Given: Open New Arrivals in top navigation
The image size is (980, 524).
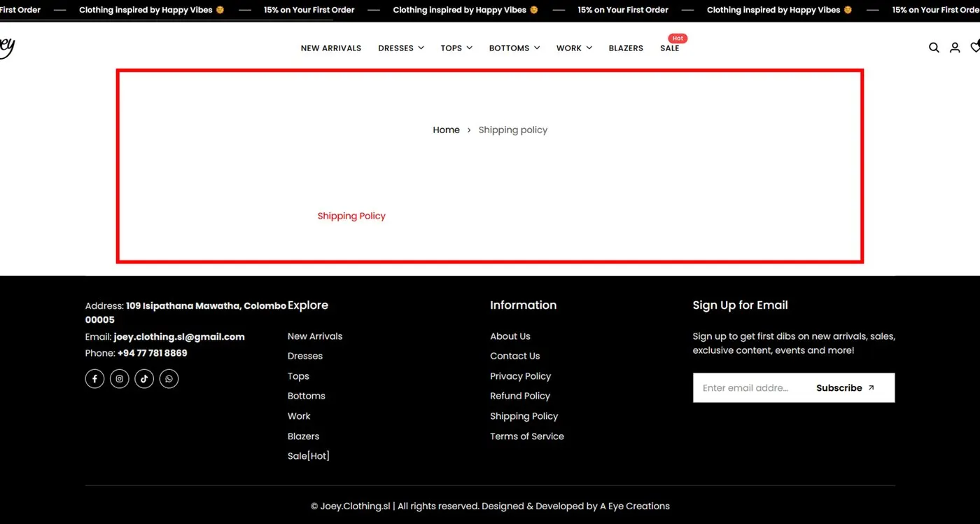Looking at the screenshot, I should 331,48.
